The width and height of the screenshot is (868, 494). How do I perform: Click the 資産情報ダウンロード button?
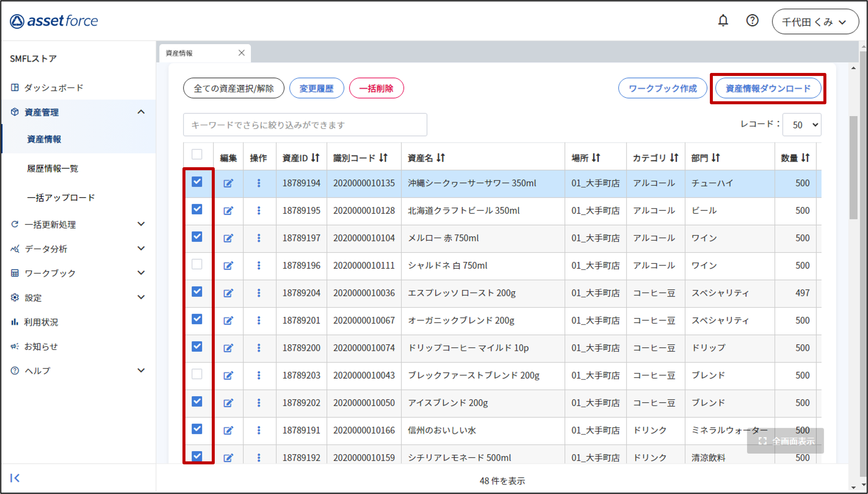tap(768, 88)
